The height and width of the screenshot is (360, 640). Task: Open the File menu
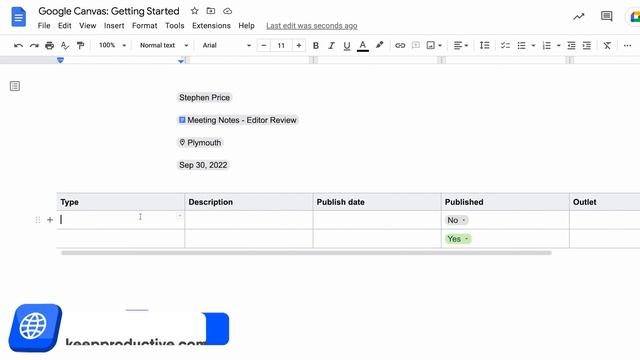44,26
